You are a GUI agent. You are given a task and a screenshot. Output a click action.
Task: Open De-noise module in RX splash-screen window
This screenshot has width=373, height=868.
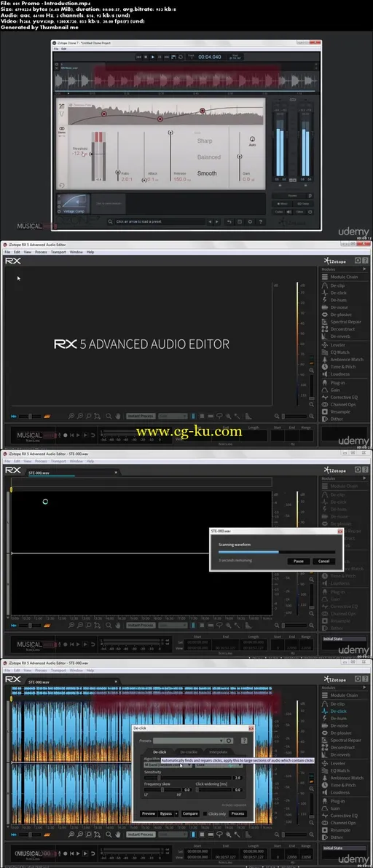tap(339, 307)
